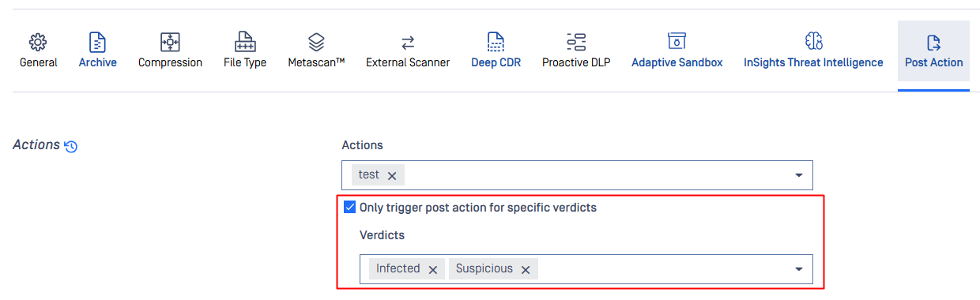The height and width of the screenshot is (300, 980).
Task: Uncheck Only trigger post action for specific verdicts
Action: pos(349,208)
